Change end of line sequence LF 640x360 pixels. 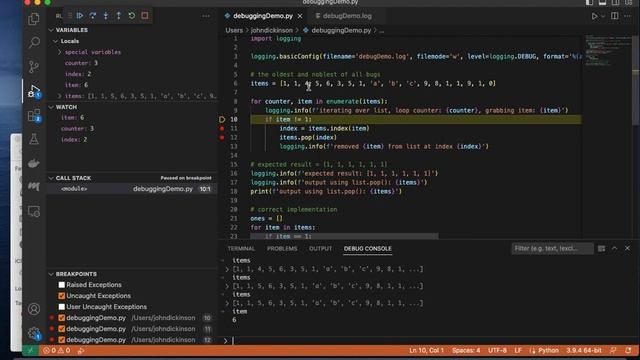pyautogui.click(x=518, y=350)
